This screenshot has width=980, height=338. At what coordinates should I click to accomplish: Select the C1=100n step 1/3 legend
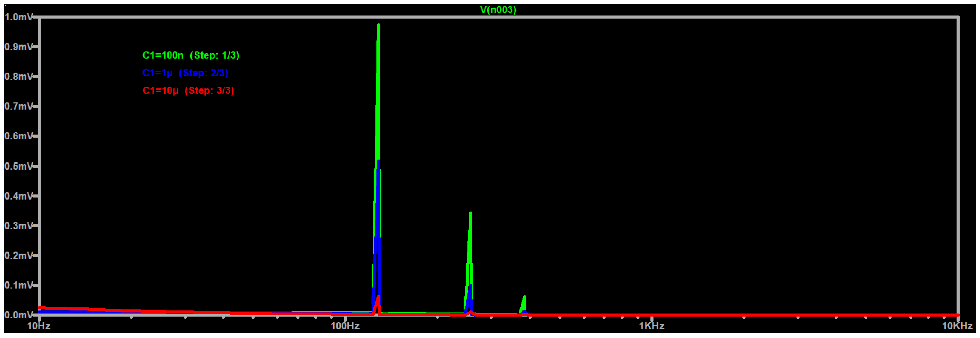pos(191,55)
